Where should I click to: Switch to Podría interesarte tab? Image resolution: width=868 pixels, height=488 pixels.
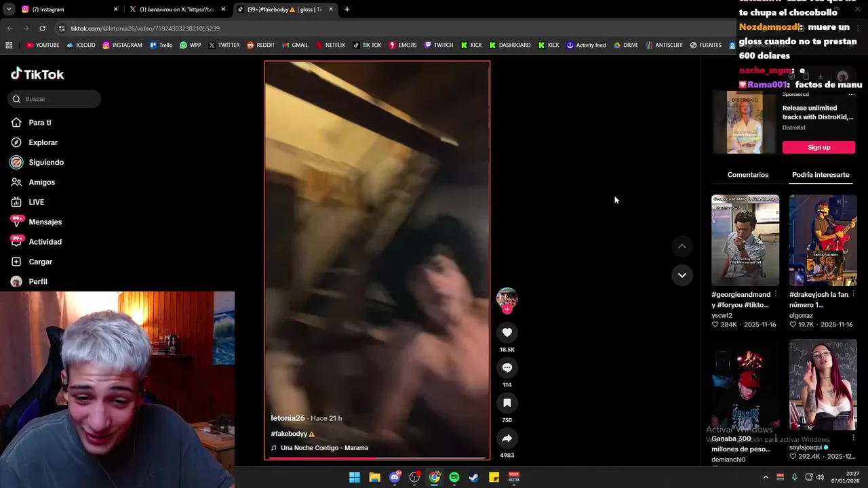click(x=821, y=175)
